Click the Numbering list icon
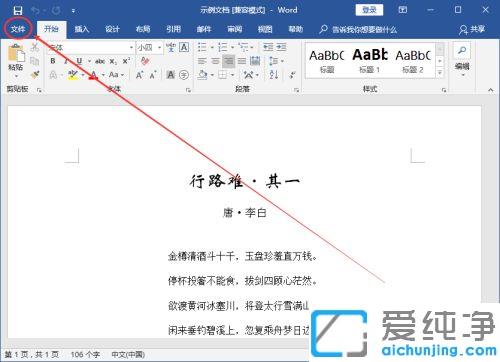Image resolution: width=500 pixels, height=362 pixels. coord(223,47)
